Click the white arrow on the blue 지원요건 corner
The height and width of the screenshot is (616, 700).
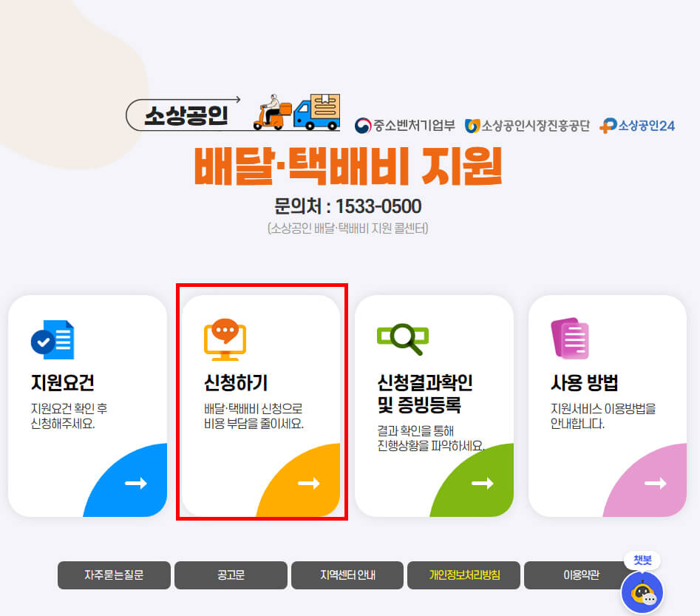(136, 483)
